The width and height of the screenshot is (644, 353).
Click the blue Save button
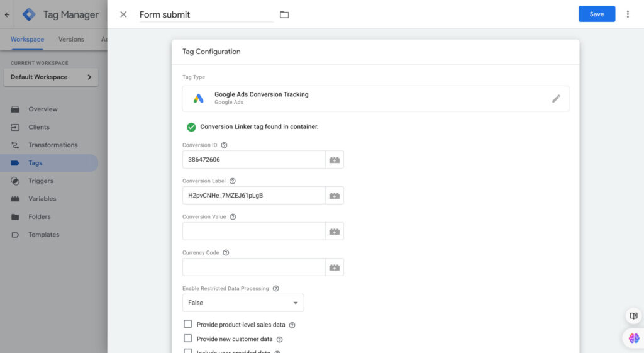(x=596, y=14)
